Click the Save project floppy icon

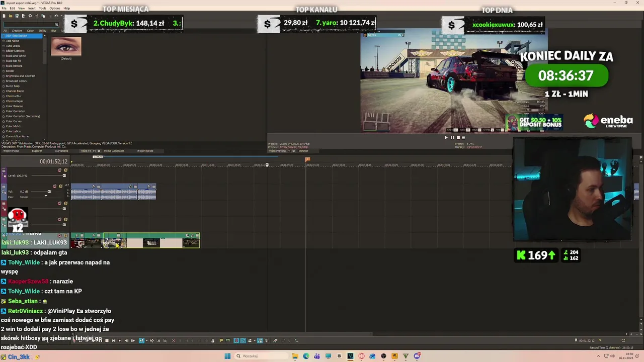click(x=17, y=16)
